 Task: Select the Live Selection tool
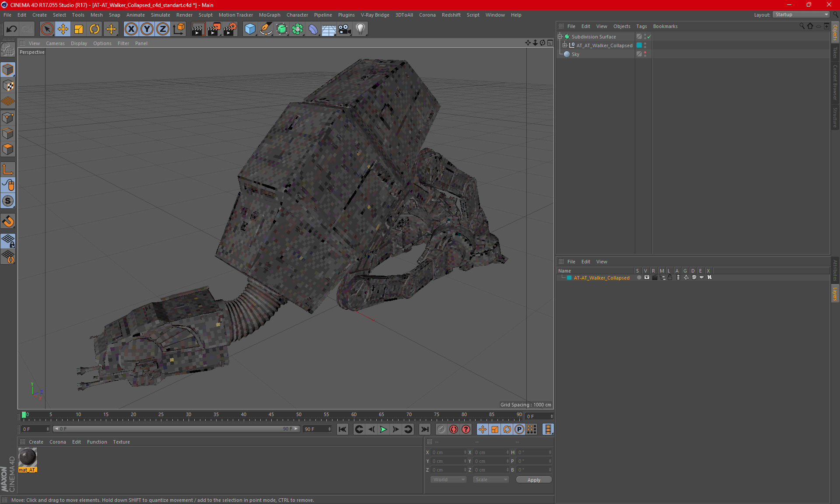[x=47, y=29]
